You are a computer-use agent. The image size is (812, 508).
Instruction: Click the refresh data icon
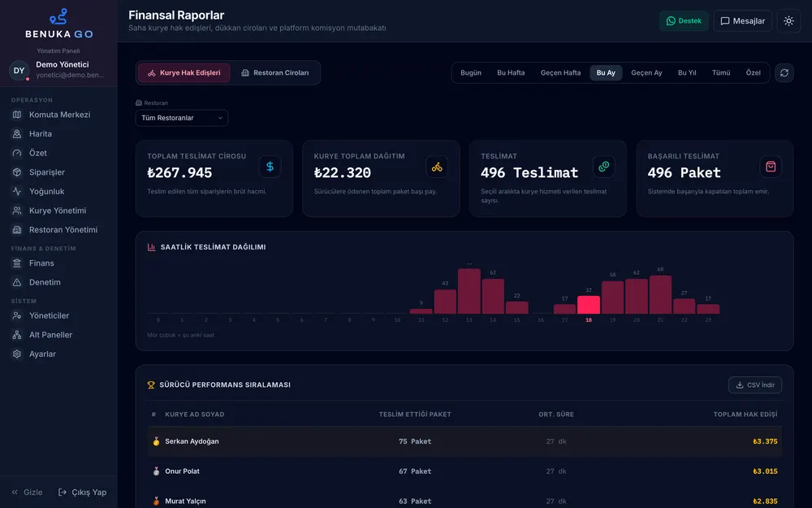pos(784,72)
